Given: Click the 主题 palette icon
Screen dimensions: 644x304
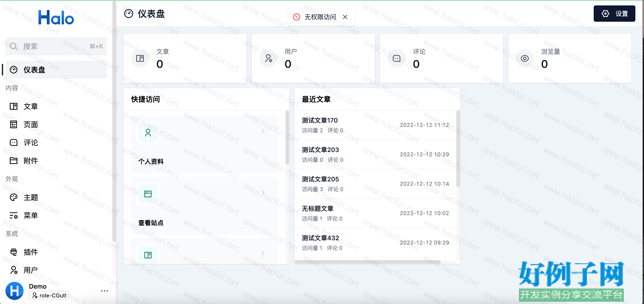Looking at the screenshot, I should pyautogui.click(x=14, y=197).
